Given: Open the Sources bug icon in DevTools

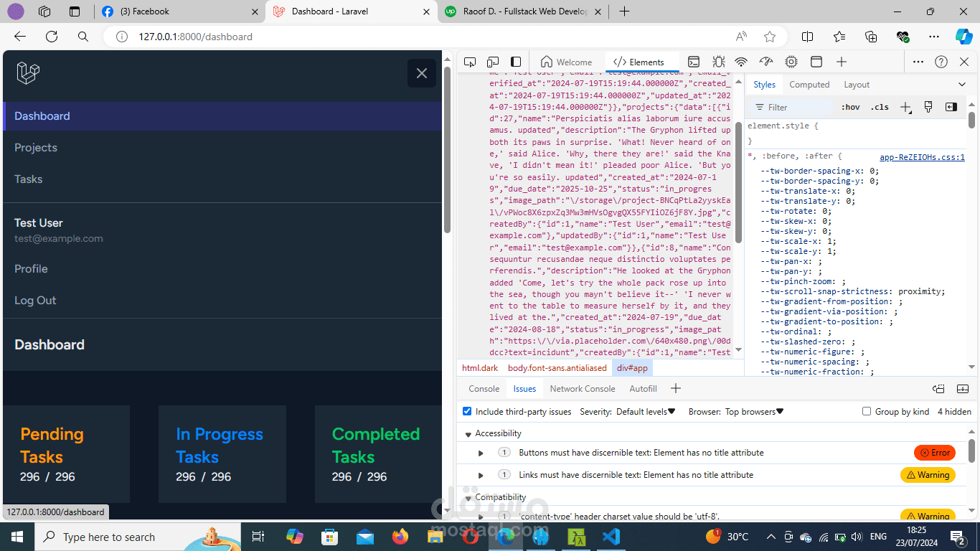Looking at the screenshot, I should (718, 62).
